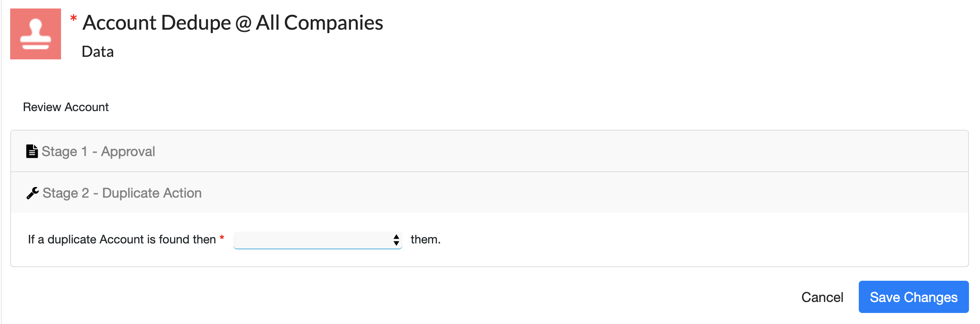Click the 'Approval' word in Stage 1 header
Image resolution: width=980 pixels, height=324 pixels.
click(128, 151)
